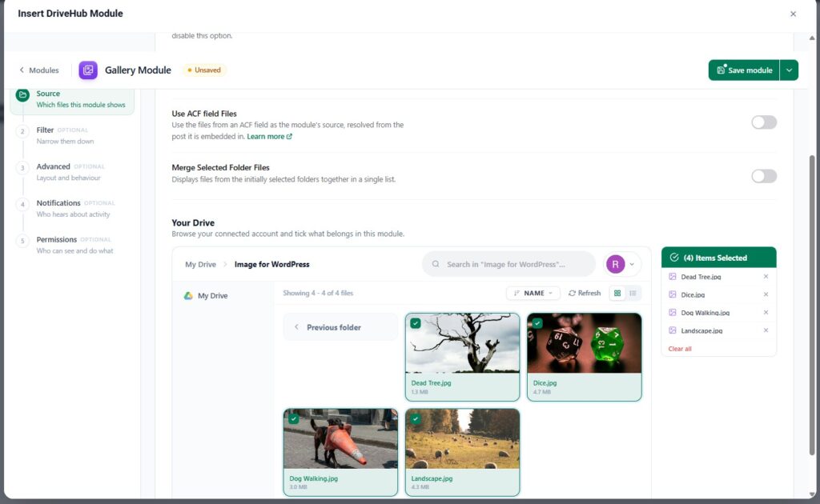Click the Items Selected checkmark icon
Image resolution: width=820 pixels, height=504 pixels.
[674, 258]
